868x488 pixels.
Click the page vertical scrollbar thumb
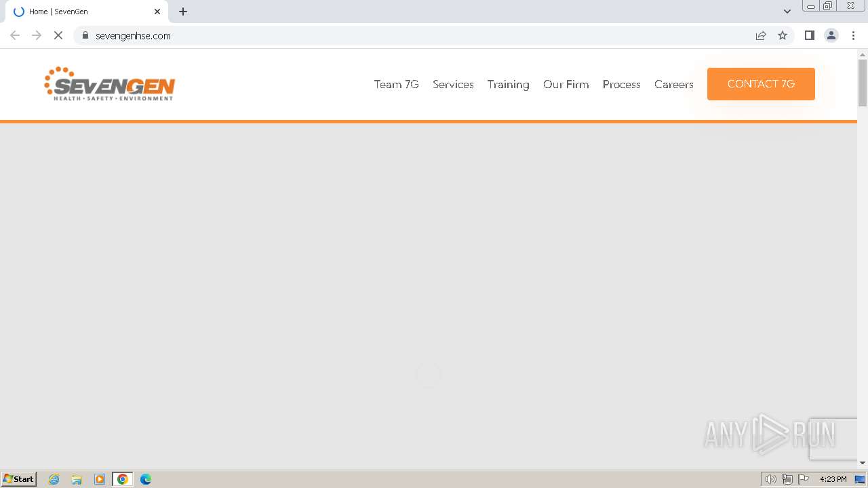point(863,83)
